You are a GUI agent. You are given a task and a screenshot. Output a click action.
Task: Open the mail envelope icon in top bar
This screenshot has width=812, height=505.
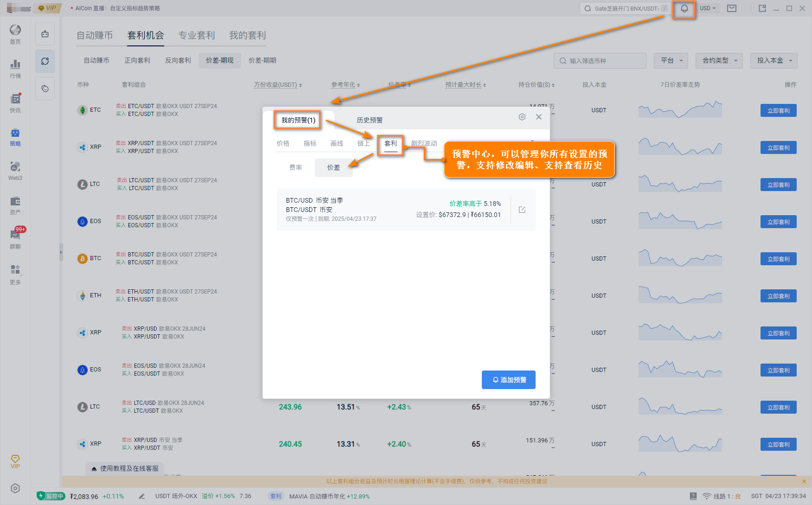coord(732,8)
